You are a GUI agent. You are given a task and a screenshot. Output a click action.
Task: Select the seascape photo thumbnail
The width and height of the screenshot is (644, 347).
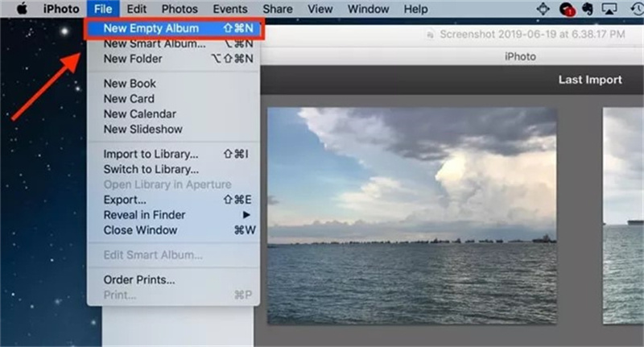click(412, 216)
